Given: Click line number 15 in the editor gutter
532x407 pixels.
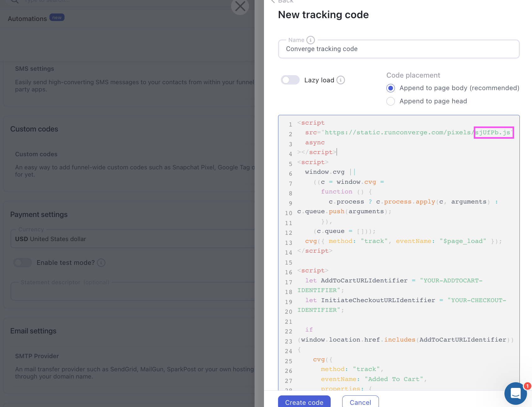Looking at the screenshot, I should (288, 263).
